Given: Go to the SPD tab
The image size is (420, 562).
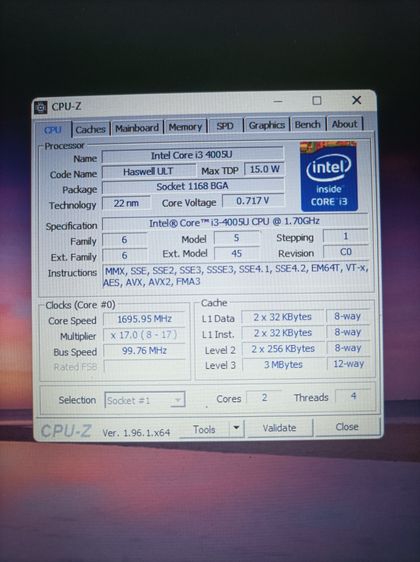Looking at the screenshot, I should tap(225, 126).
